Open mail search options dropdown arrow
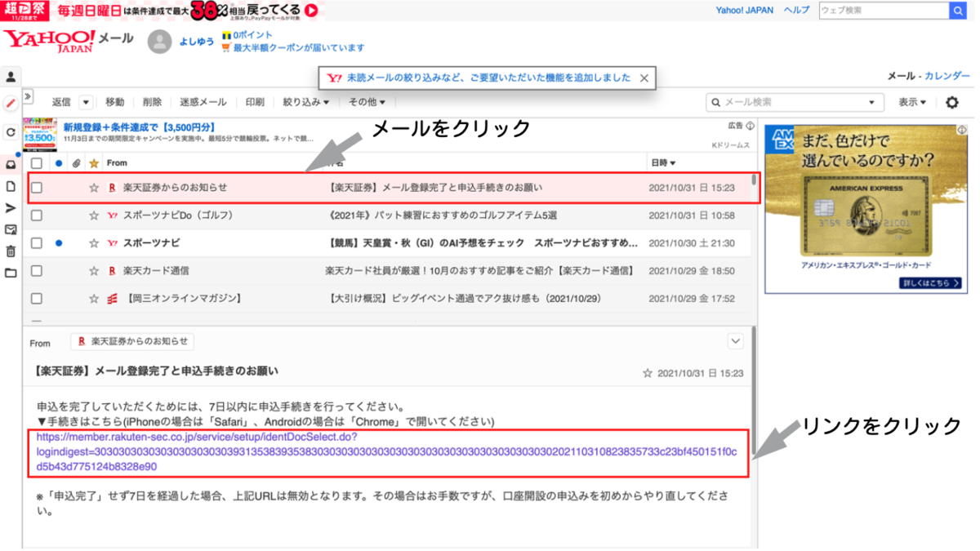 [x=871, y=103]
